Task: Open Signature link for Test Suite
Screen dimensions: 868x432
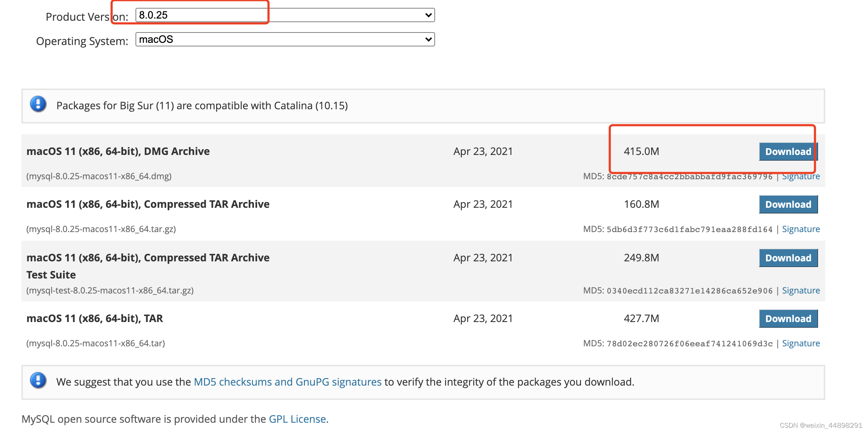Action: pos(801,291)
